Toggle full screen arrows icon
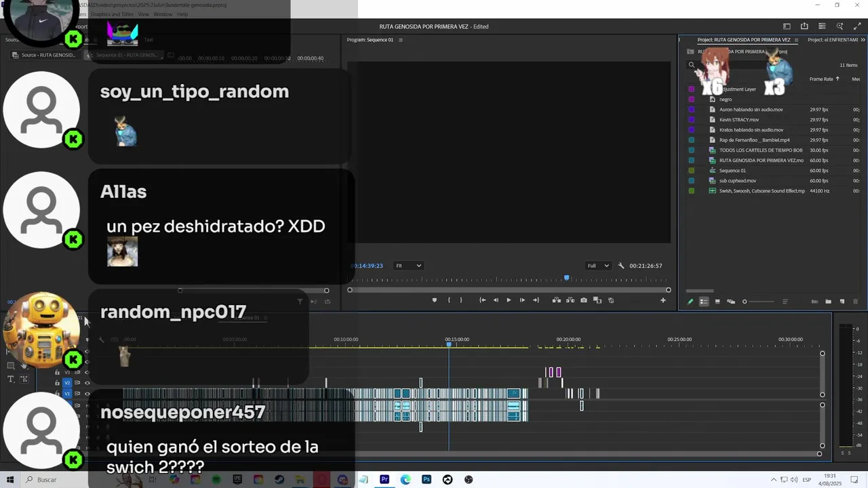This screenshot has width=868, height=488. [857, 26]
